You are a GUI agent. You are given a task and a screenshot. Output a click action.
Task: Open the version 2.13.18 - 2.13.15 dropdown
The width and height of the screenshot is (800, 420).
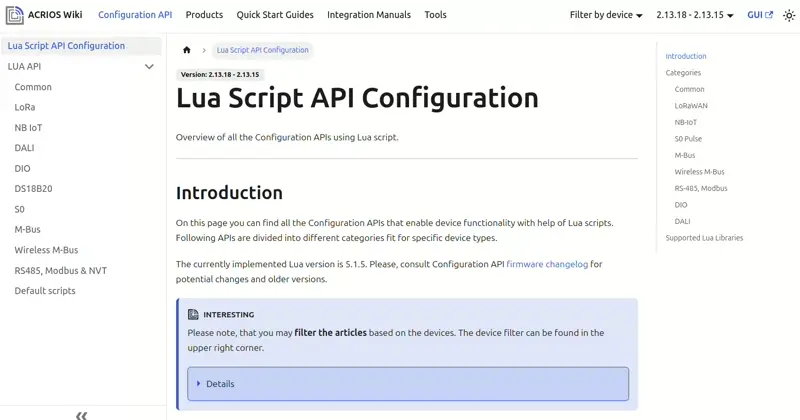(695, 15)
